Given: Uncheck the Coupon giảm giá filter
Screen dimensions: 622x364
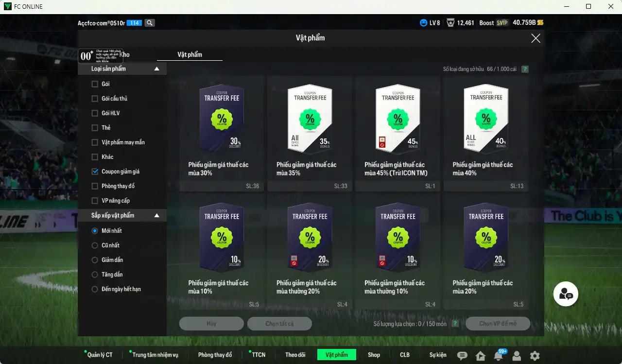Looking at the screenshot, I should tap(95, 172).
